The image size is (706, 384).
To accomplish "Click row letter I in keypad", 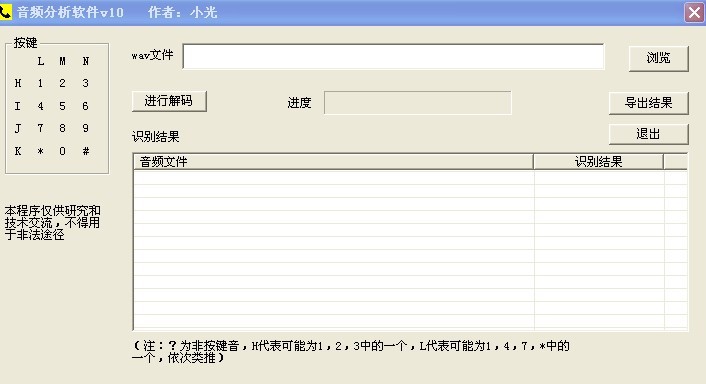I will [18, 106].
